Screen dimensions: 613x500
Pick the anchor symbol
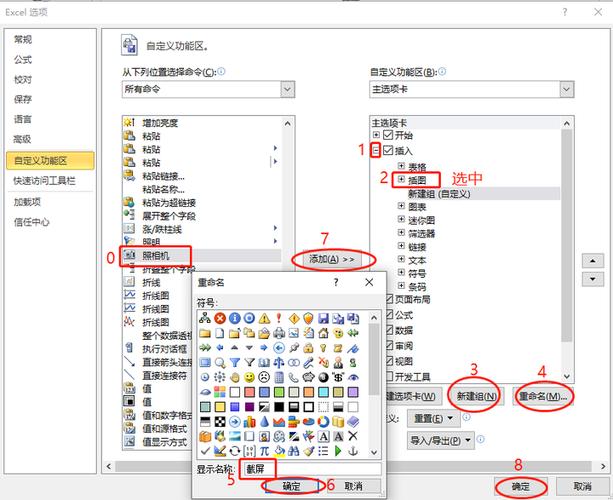353,451
